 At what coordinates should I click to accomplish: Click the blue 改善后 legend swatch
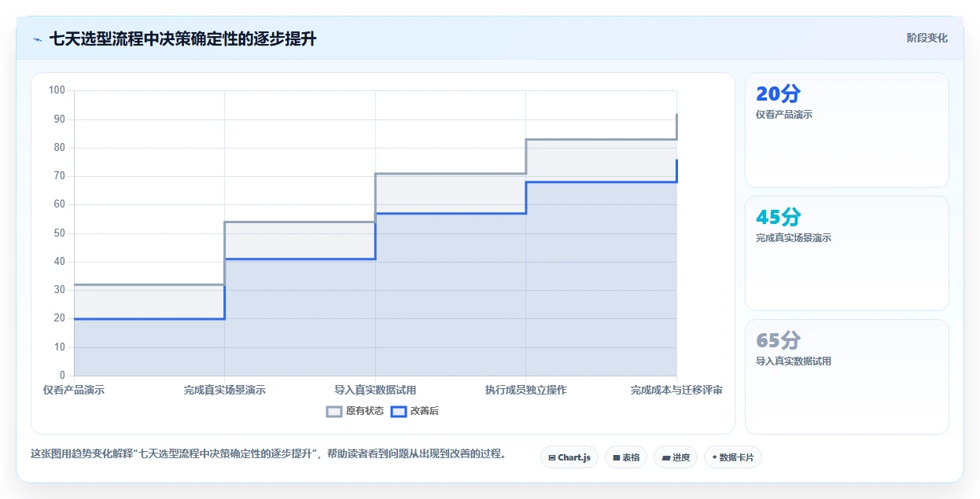[399, 411]
